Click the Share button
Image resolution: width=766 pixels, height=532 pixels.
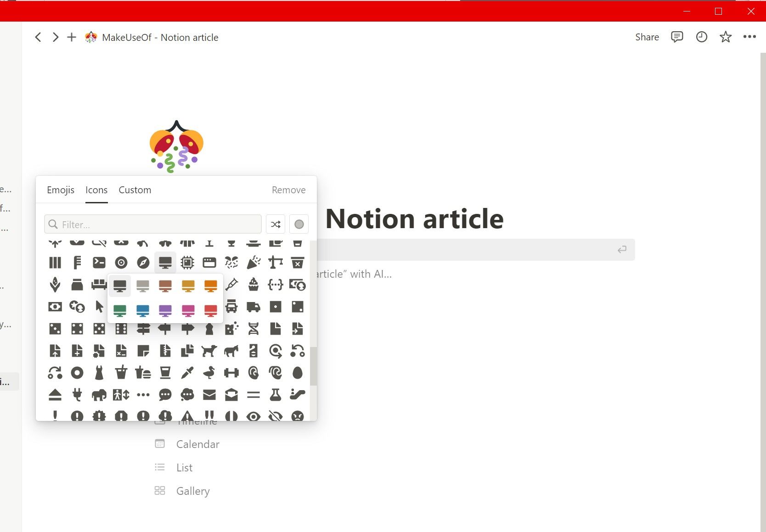[x=647, y=37]
